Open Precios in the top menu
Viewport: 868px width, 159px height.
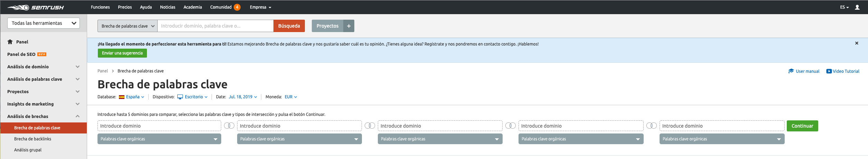125,7
